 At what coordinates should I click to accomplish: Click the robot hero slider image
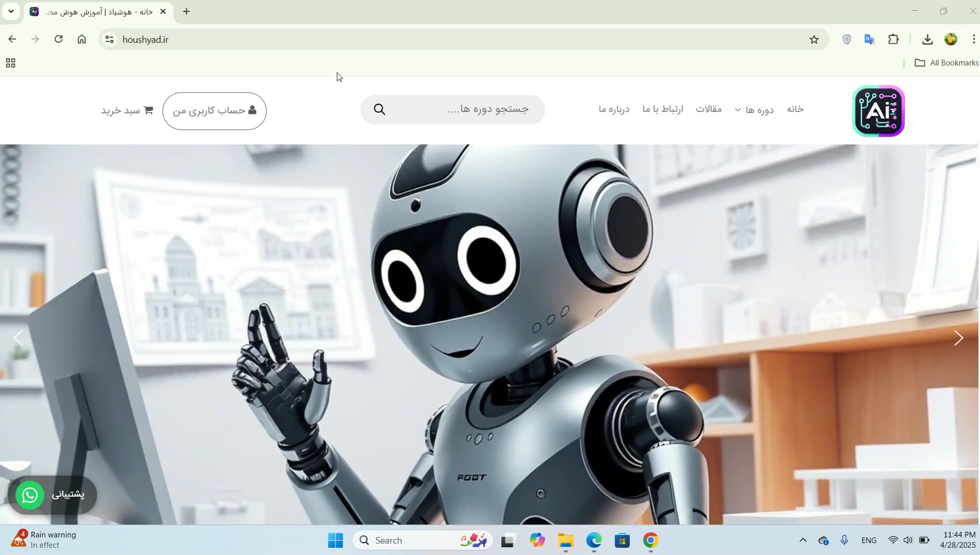(489, 334)
